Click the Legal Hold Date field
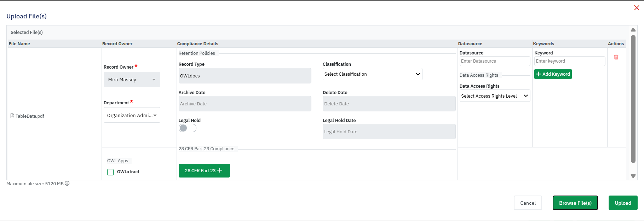This screenshot has height=221, width=644. click(x=389, y=132)
